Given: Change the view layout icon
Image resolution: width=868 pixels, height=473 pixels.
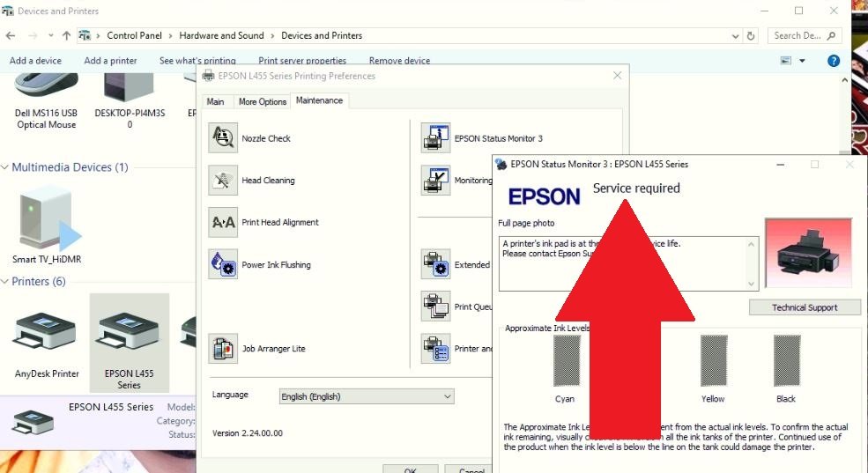Looking at the screenshot, I should tap(785, 60).
